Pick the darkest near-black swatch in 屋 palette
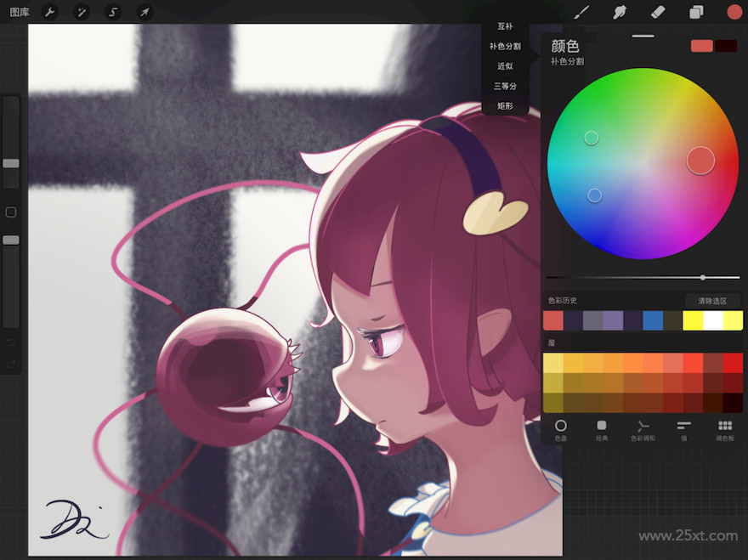This screenshot has width=748, height=560. [x=733, y=403]
